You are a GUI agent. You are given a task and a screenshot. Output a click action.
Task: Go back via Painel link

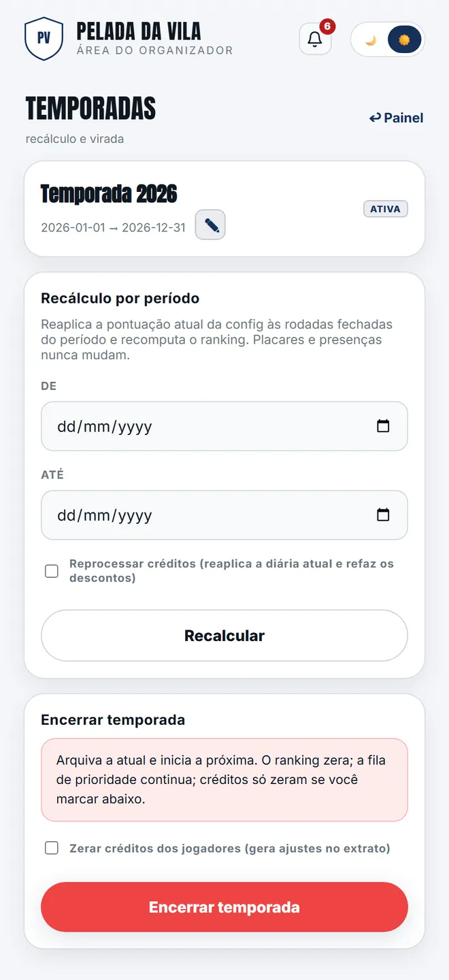396,118
